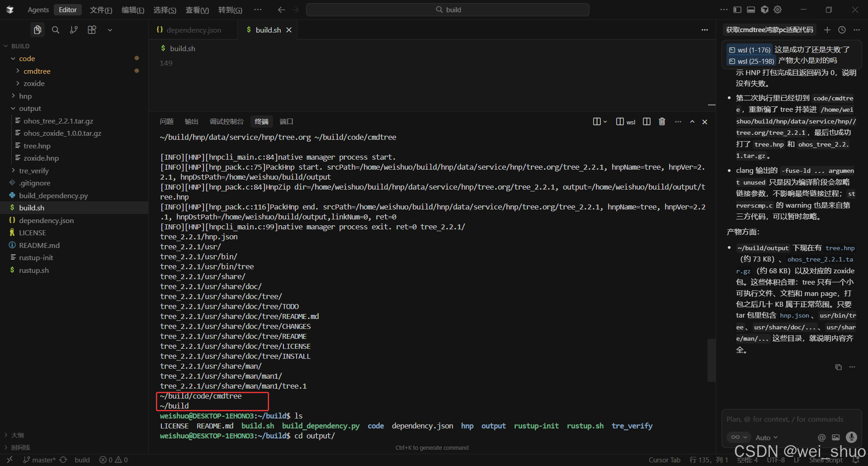Screen dimensions: 868x466
Task: Open the 选择(S) menu
Action: 165,10
